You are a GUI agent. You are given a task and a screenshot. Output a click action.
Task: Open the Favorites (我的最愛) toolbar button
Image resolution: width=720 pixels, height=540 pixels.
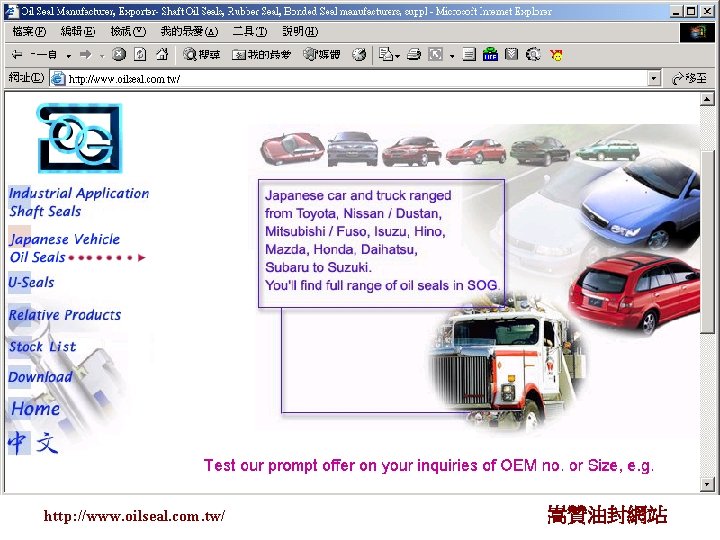coord(261,55)
